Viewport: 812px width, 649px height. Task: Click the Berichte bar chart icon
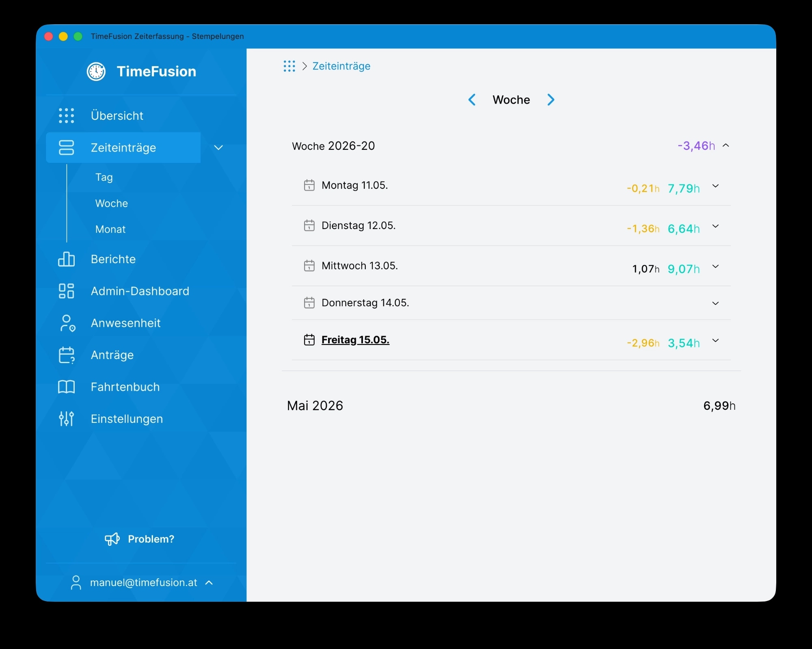click(x=67, y=259)
